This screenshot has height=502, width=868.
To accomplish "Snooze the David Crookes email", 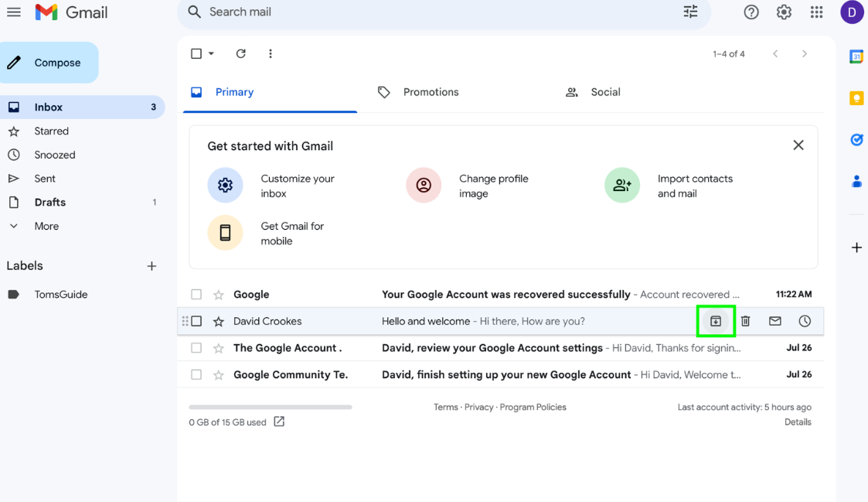I will [x=805, y=321].
